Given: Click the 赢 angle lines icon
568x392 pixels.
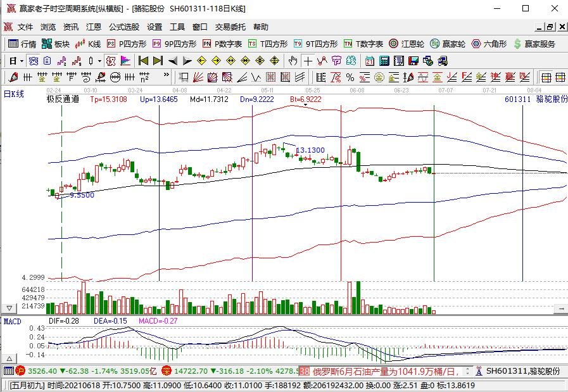Looking at the screenshot, I should click(x=510, y=77).
